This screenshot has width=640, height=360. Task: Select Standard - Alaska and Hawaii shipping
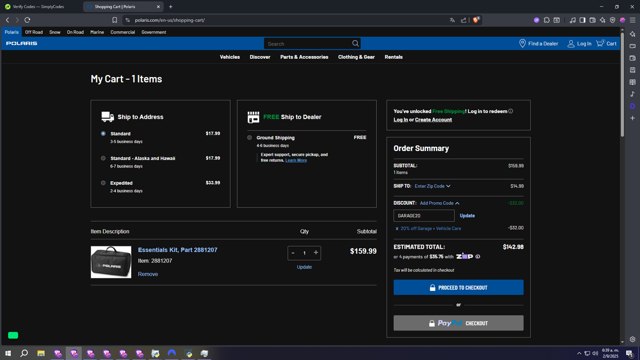point(103,158)
